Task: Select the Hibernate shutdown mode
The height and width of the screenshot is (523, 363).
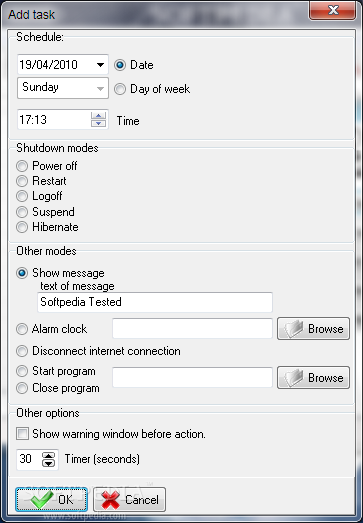Action: 22,227
